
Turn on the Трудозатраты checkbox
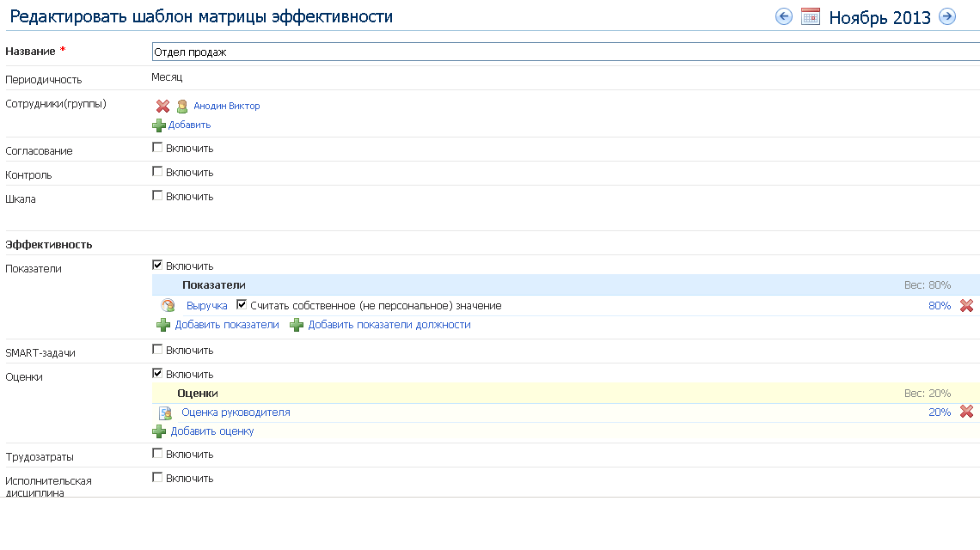coord(157,454)
